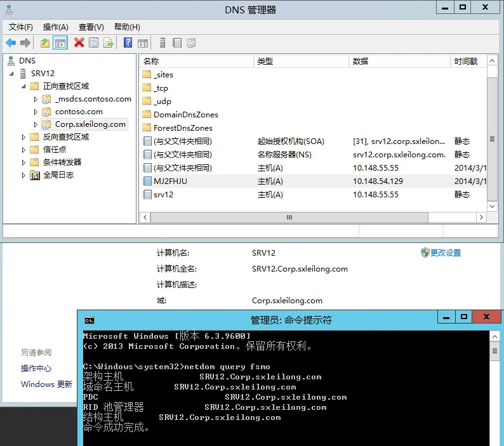The width and height of the screenshot is (504, 446).
Task: Click the blue Back arrow in toolbar
Action: (x=11, y=43)
